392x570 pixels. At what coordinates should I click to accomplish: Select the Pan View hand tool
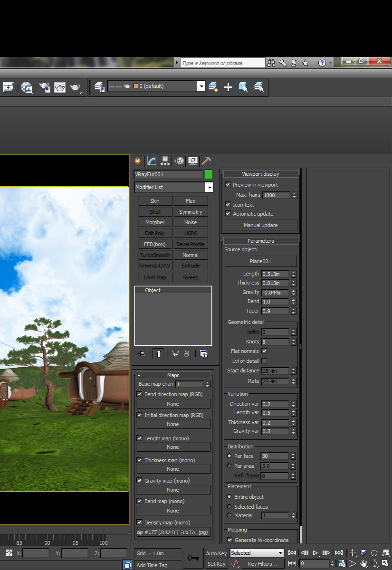click(364, 564)
